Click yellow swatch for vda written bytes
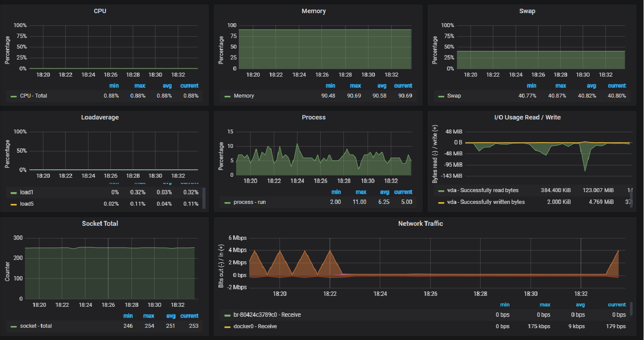 click(441, 202)
